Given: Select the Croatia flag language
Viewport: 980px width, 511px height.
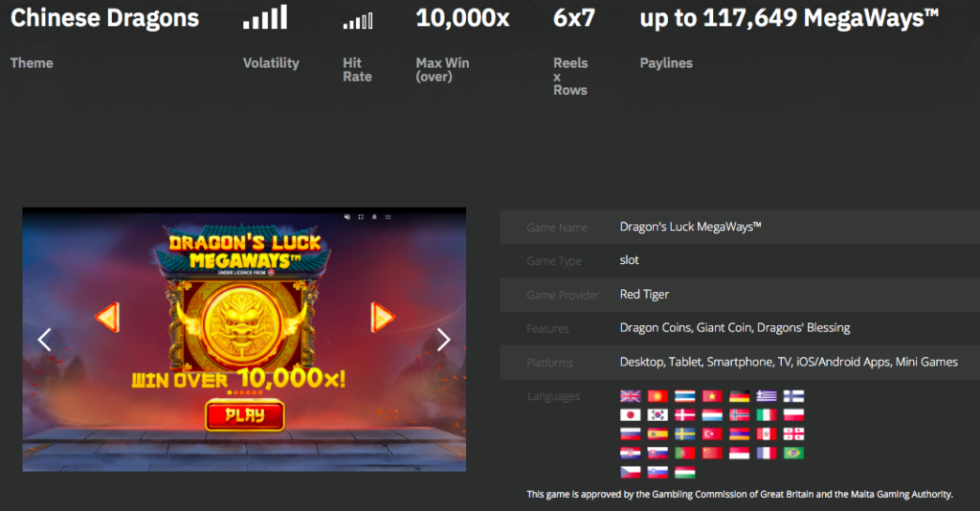Looking at the screenshot, I should [630, 453].
